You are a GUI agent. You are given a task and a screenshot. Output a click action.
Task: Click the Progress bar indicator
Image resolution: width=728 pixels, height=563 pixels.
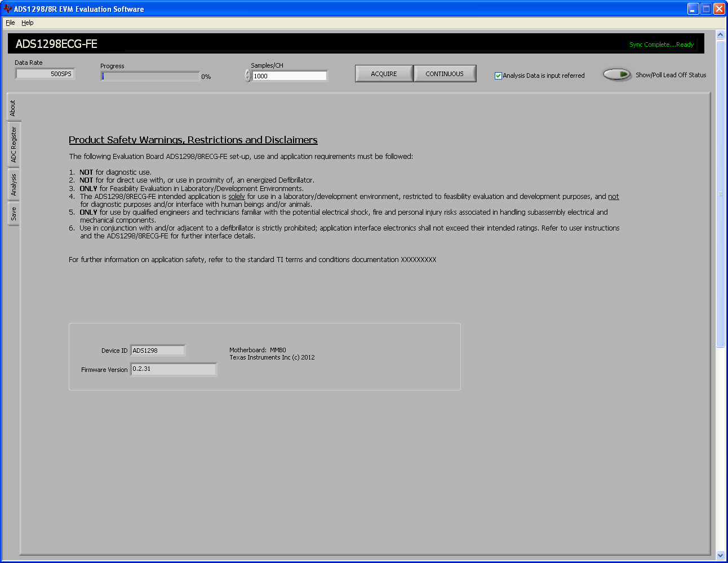150,76
